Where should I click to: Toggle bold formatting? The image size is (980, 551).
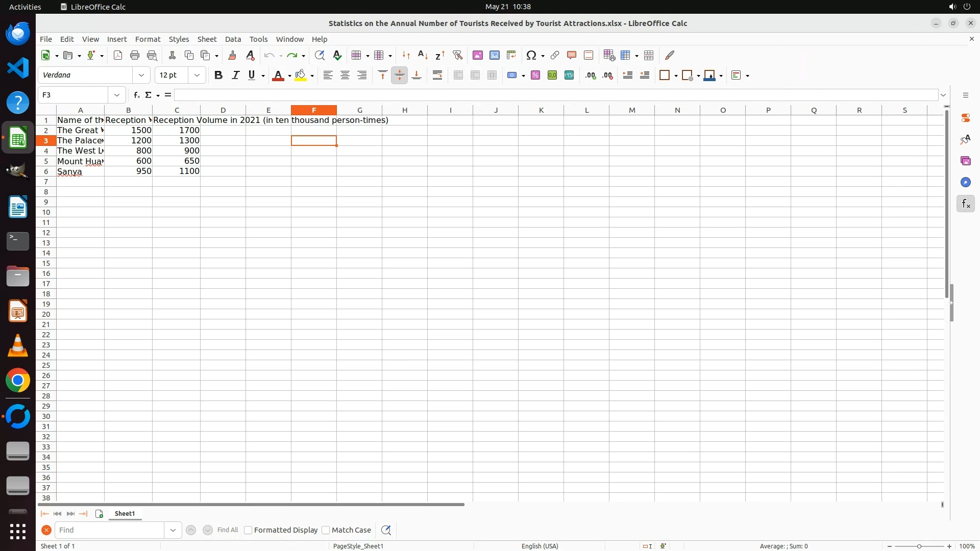click(x=218, y=76)
